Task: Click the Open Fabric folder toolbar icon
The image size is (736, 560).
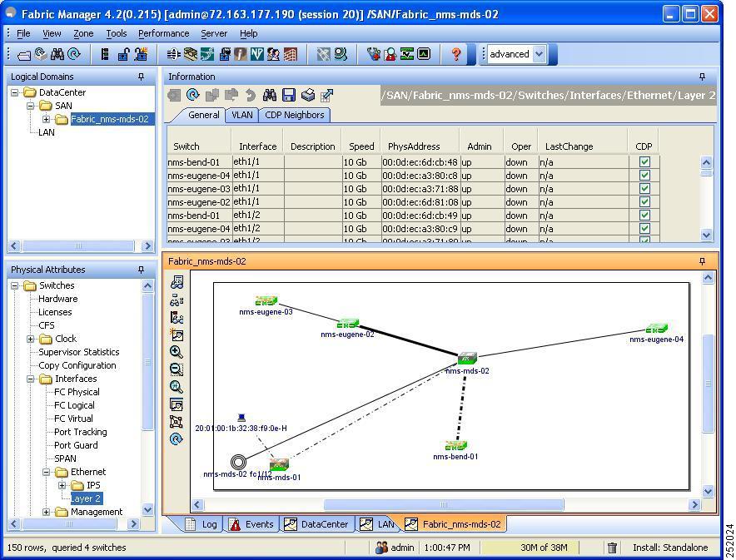Action: tap(23, 55)
